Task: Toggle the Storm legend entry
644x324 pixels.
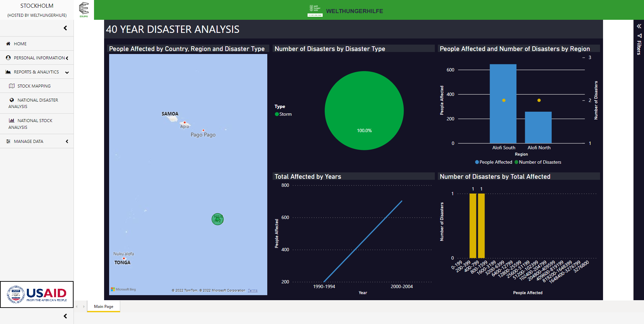Action: coord(283,114)
